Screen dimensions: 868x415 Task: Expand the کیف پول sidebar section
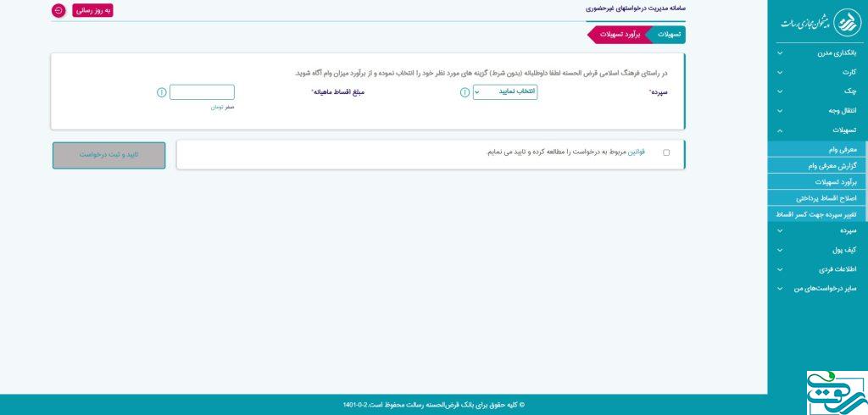pos(817,250)
